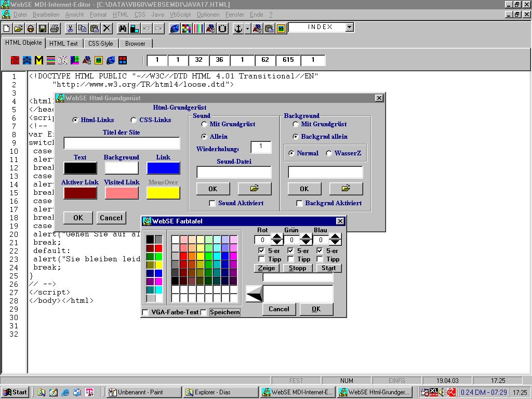
Task: Cut selection with the scissors icon
Action: pyautogui.click(x=70, y=29)
